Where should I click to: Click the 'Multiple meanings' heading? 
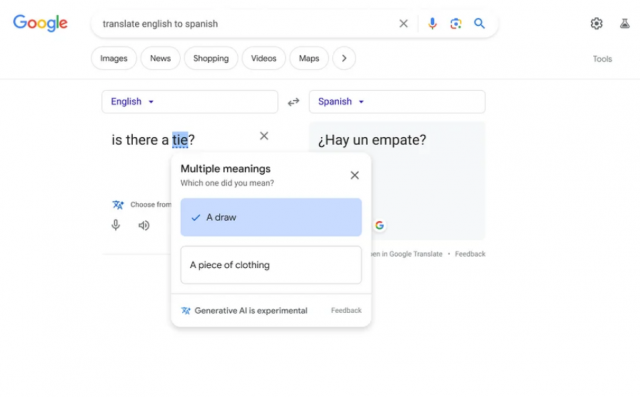226,169
